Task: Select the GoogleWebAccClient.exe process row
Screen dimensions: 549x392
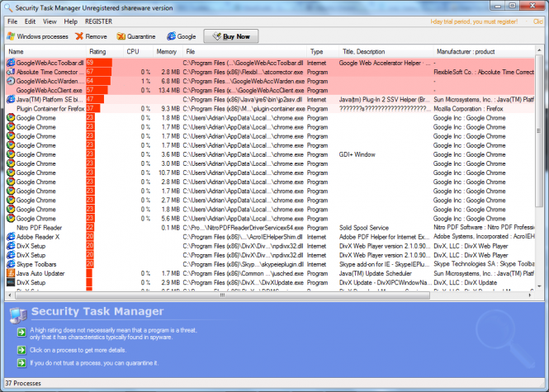Action: click(x=270, y=90)
